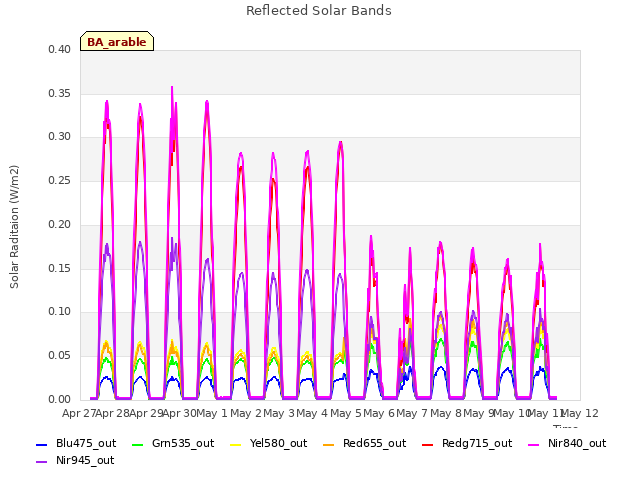
Task: Click the BA_arable site label box
Action: (117, 41)
